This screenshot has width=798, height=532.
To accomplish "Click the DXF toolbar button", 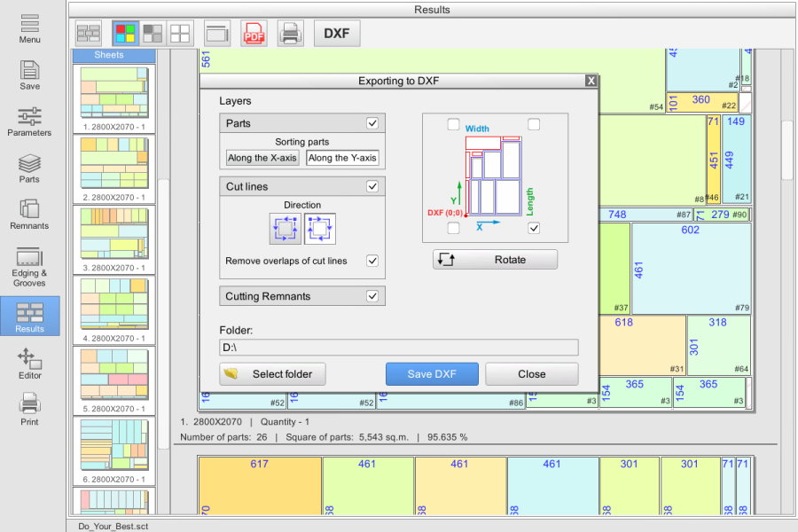I will pyautogui.click(x=337, y=34).
